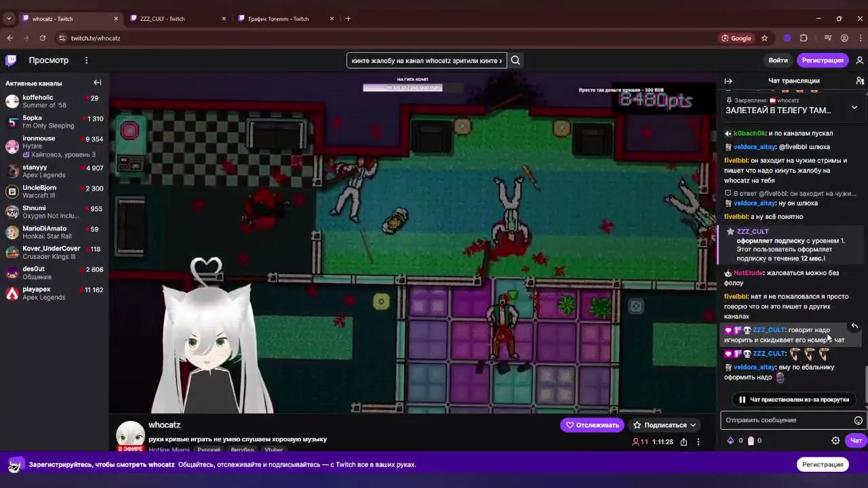Open the ironmouse channel in the sidebar
The width and height of the screenshot is (868, 488).
coord(54,146)
